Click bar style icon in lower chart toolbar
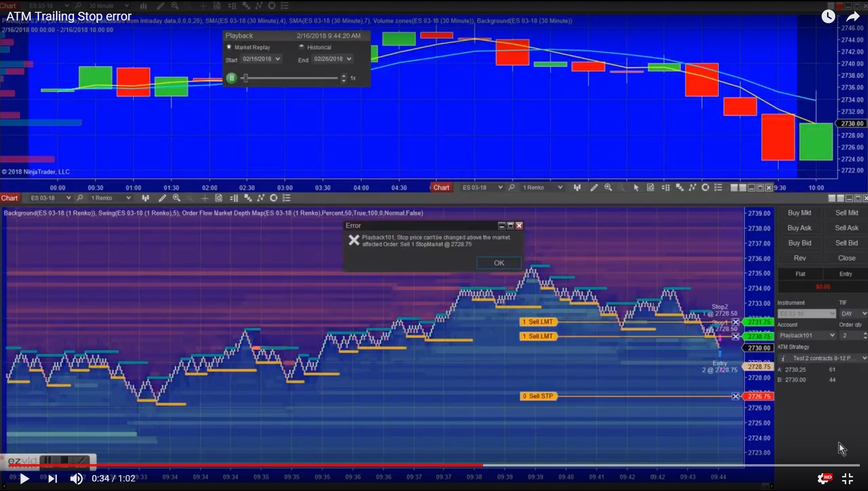This screenshot has width=868, height=491. click(x=145, y=198)
